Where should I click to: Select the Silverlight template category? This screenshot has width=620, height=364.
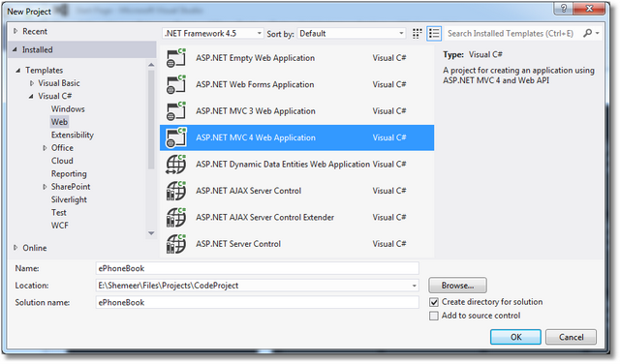pos(69,199)
